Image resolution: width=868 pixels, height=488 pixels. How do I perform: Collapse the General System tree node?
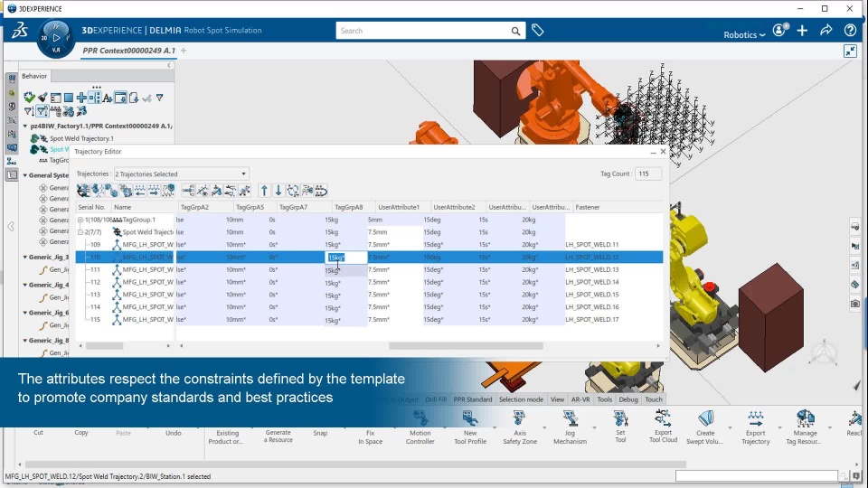(25, 175)
